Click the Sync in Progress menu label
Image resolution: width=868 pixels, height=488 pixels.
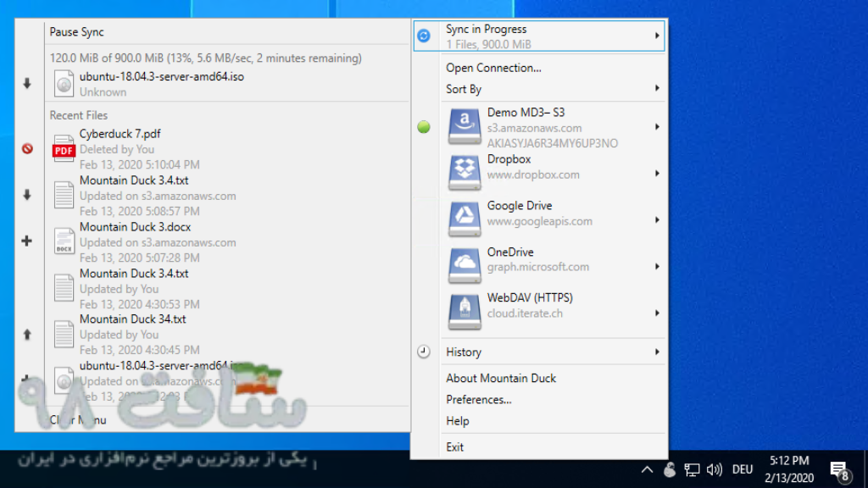click(x=486, y=29)
